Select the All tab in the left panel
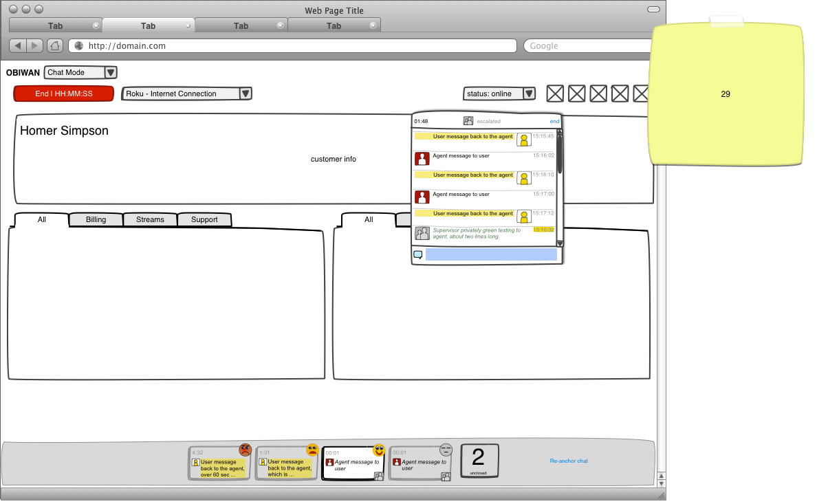 (42, 219)
